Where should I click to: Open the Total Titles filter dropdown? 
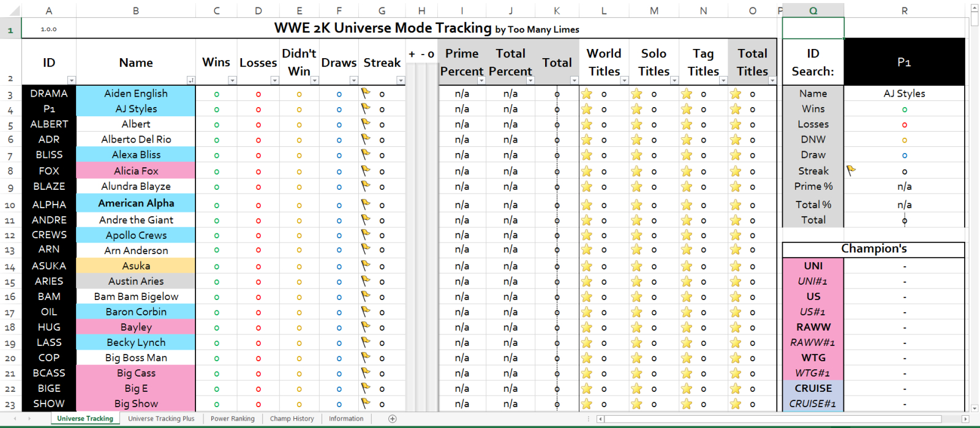tap(772, 80)
